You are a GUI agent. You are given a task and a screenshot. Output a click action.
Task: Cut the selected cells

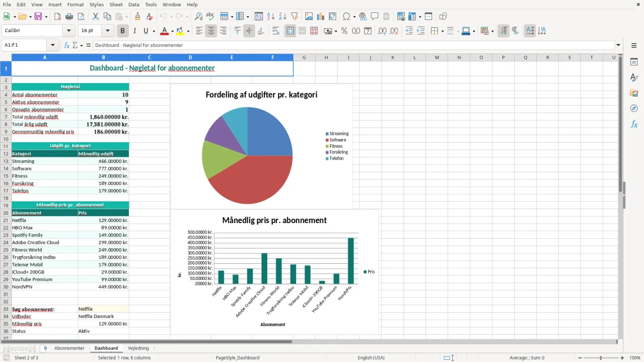(96, 17)
